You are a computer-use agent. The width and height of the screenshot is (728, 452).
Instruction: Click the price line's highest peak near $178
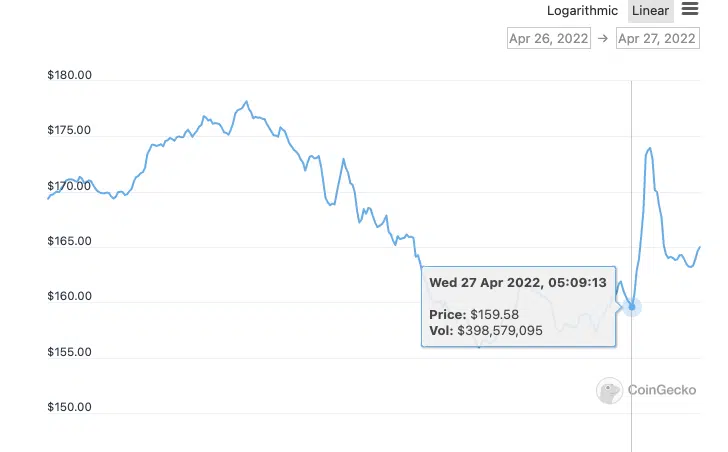click(246, 102)
